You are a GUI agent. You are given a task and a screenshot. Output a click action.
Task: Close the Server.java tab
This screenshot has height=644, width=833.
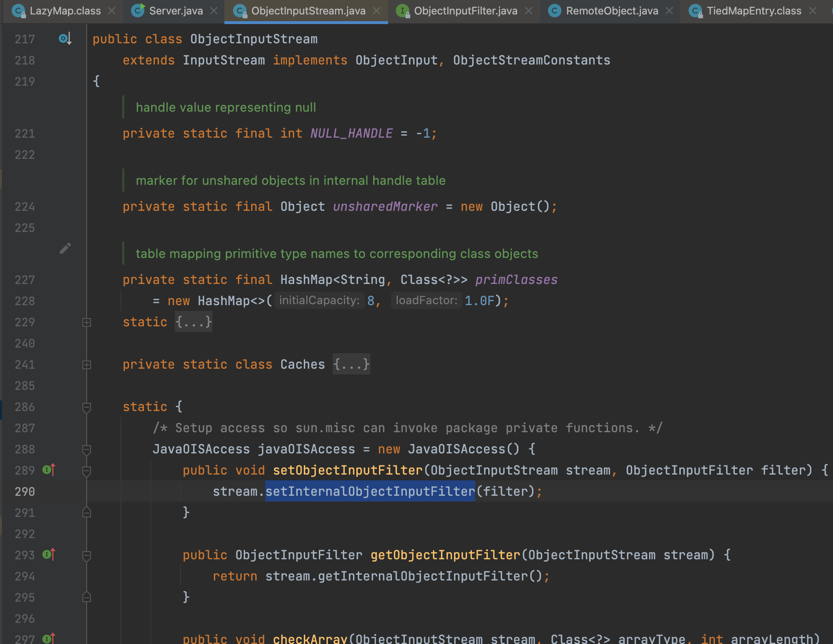click(214, 11)
